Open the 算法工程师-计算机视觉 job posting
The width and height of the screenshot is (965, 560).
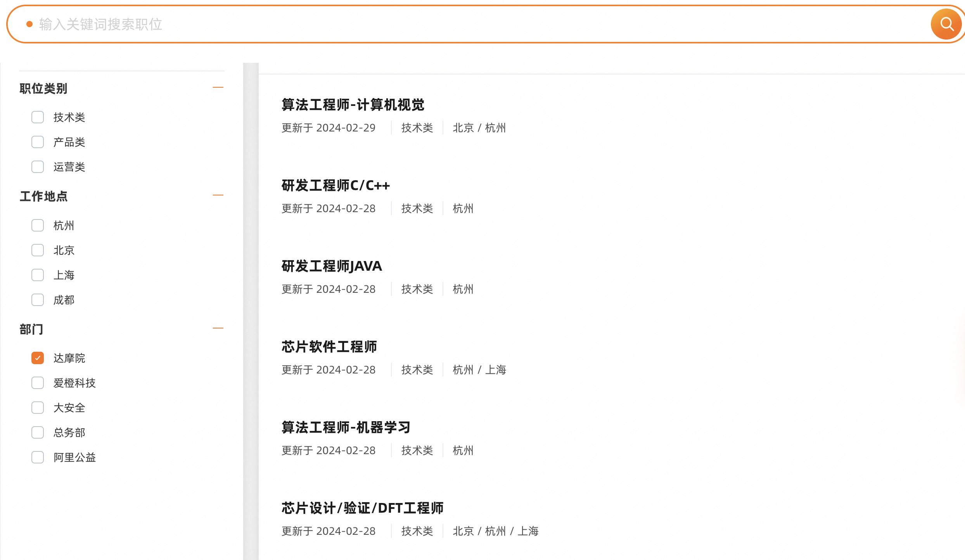[353, 105]
